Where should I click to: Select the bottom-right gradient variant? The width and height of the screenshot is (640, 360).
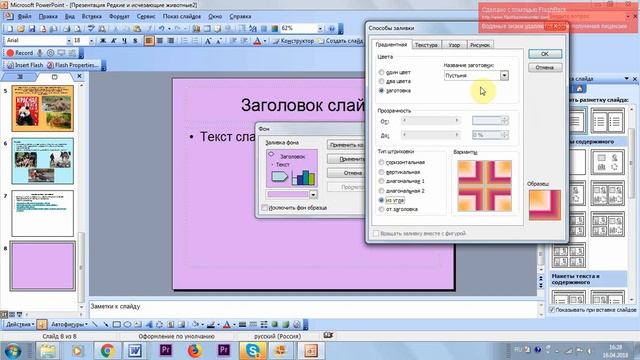(x=499, y=199)
